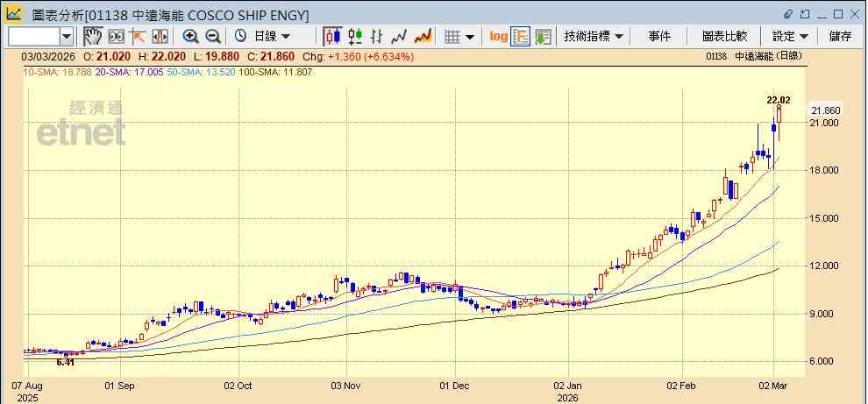Click the H: 22.020 high value
The width and height of the screenshot is (868, 404).
click(x=161, y=56)
